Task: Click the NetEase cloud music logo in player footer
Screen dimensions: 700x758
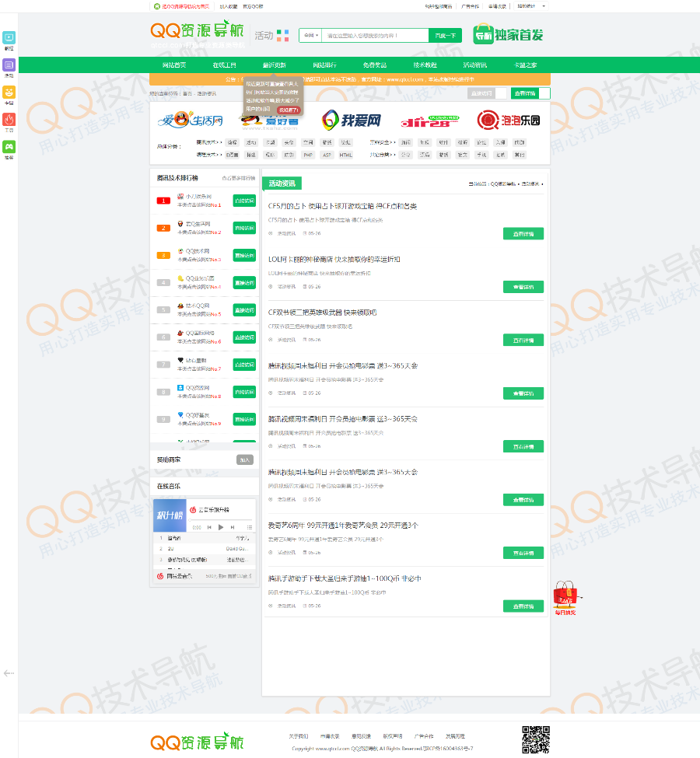Action: coord(160,576)
